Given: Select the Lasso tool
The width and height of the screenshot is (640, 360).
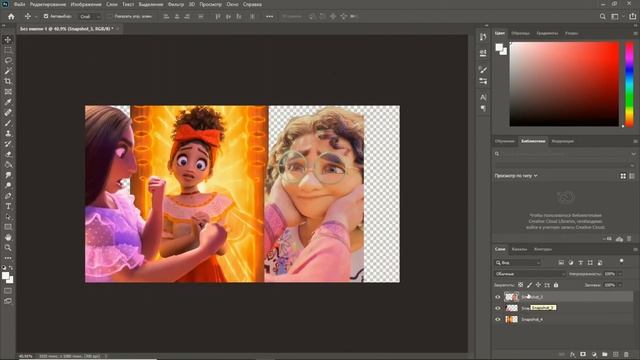Looking at the screenshot, I should [x=8, y=60].
